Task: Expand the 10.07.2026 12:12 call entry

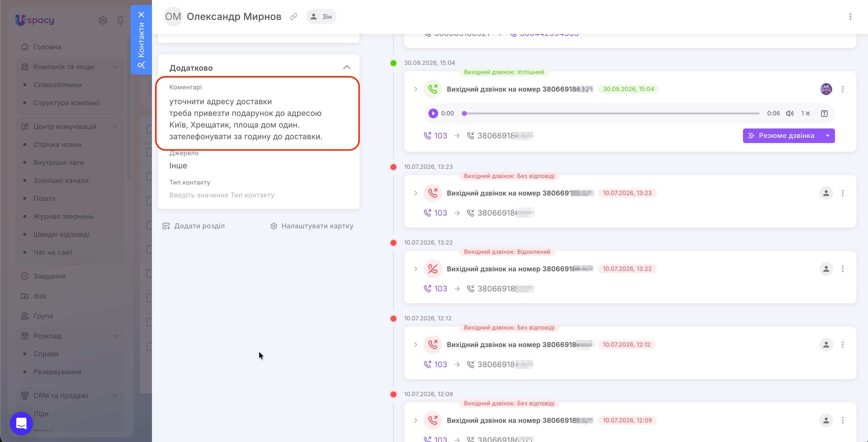Action: [416, 345]
